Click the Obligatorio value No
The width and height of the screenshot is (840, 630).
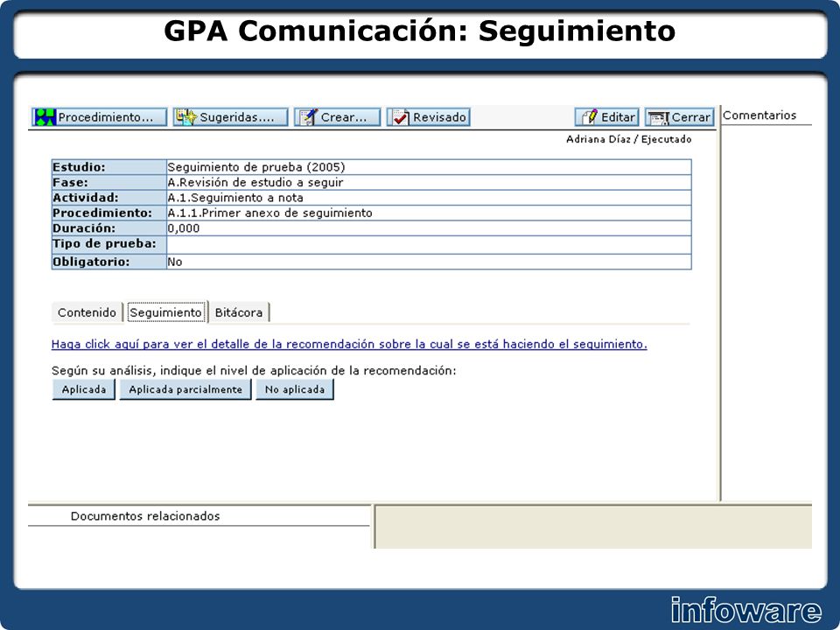coord(175,262)
